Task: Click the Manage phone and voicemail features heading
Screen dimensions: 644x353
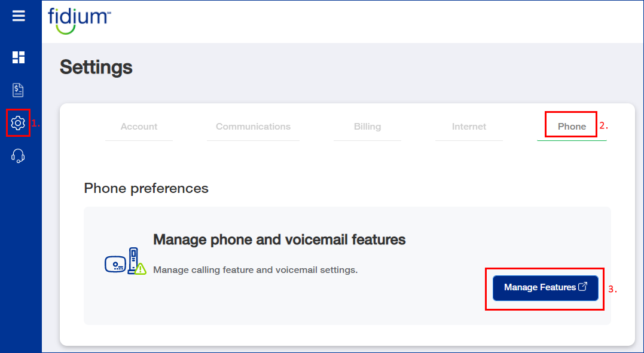Action: (x=279, y=239)
